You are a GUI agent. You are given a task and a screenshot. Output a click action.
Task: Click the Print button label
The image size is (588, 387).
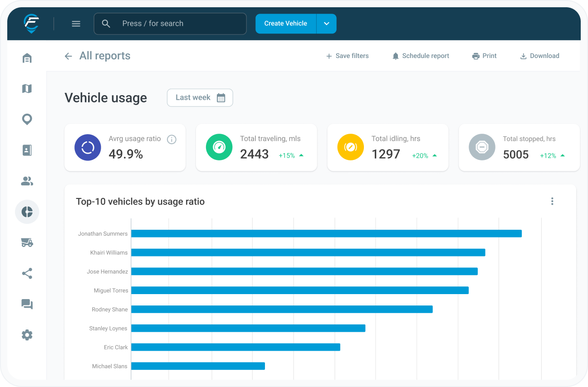[x=490, y=56]
